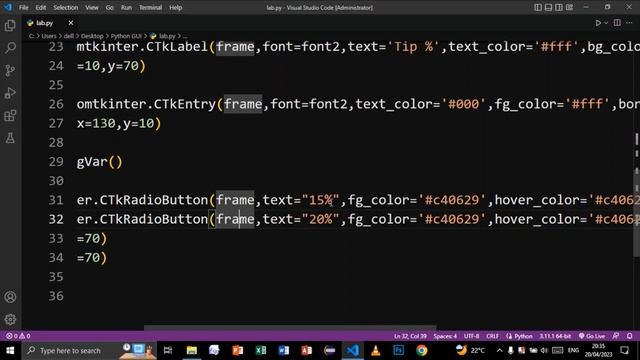The width and height of the screenshot is (640, 360).
Task: Click the Desktop breadcrumb segment
Action: [92, 36]
